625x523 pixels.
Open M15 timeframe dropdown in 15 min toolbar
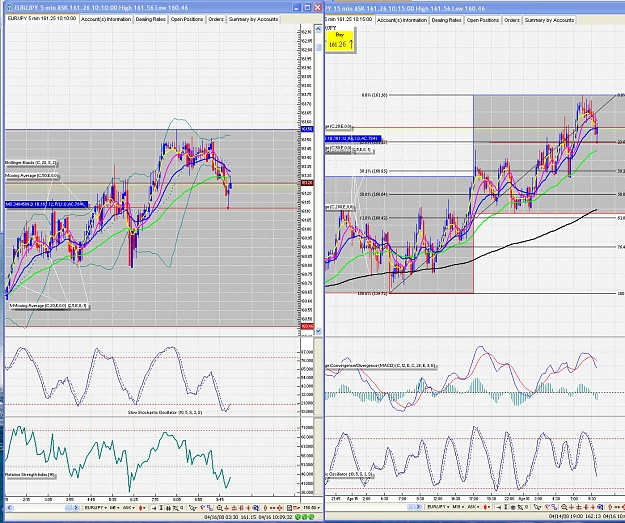pyautogui.click(x=458, y=507)
